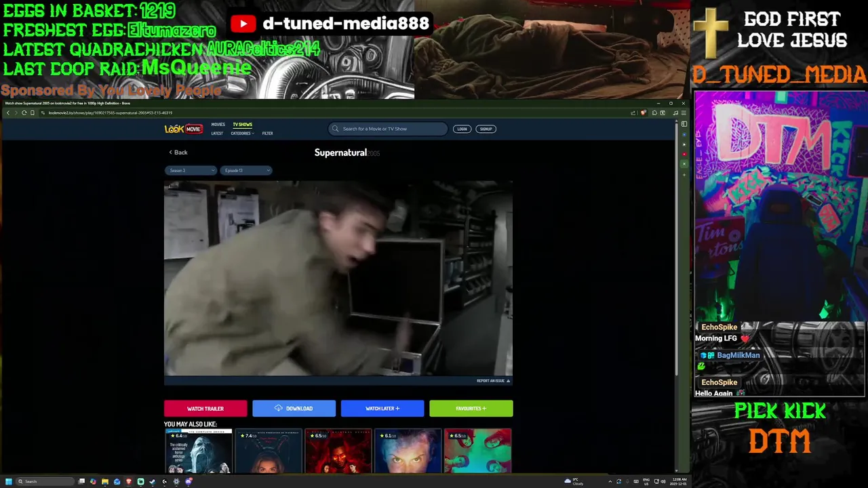The height and width of the screenshot is (488, 868).
Task: Click the music note playlist icon
Action: [x=675, y=113]
